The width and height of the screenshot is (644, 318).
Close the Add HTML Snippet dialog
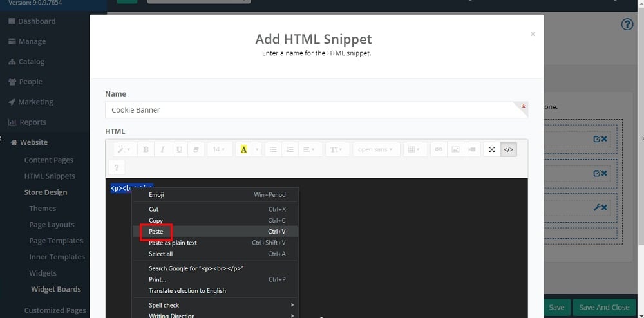[x=533, y=34]
